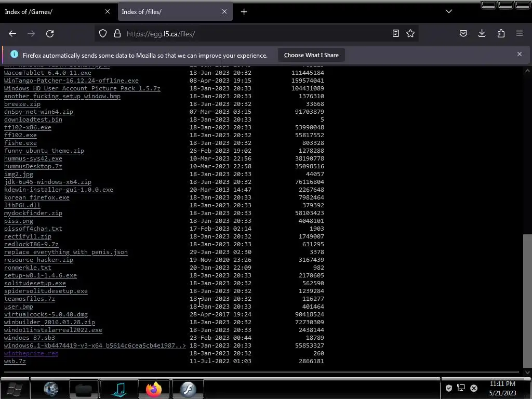Click windo11instalarreal2022.exe link
532x399 pixels.
click(x=53, y=330)
